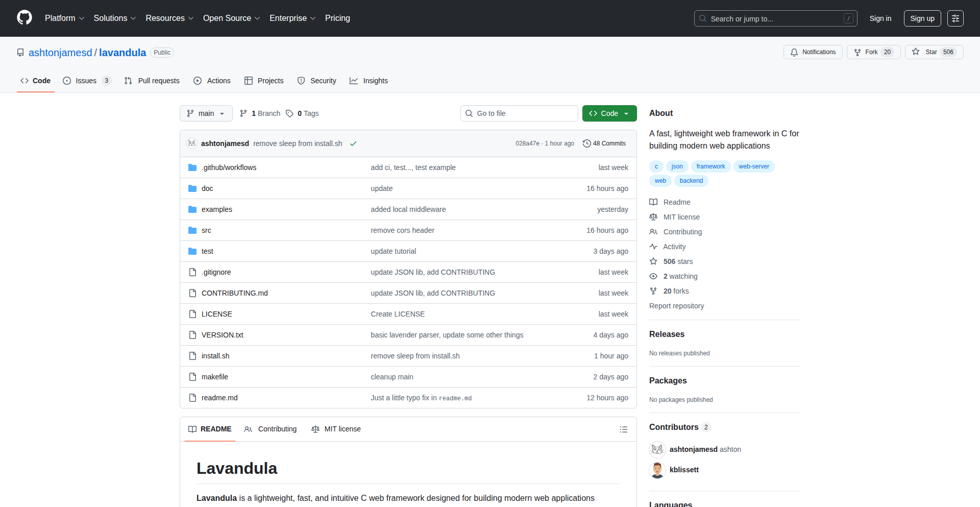The height and width of the screenshot is (507, 980).
Task: Select the Contributing tab in README panel
Action: pyautogui.click(x=271, y=429)
